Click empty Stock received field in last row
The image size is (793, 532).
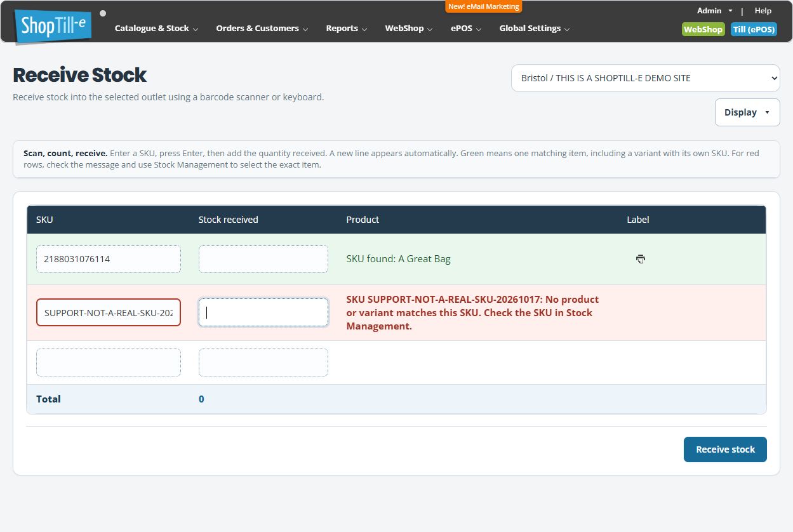pyautogui.click(x=263, y=362)
